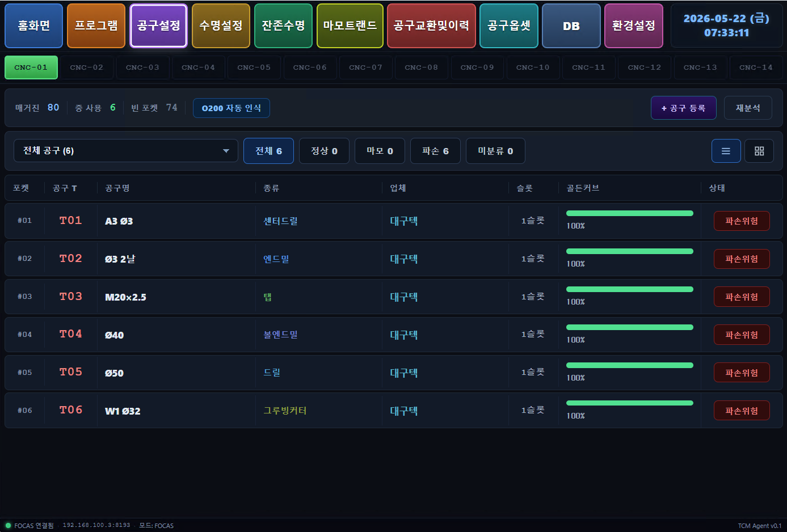Click TCM Agent v0.1 version text
Image resolution: width=787 pixels, height=532 pixels.
[x=760, y=526]
